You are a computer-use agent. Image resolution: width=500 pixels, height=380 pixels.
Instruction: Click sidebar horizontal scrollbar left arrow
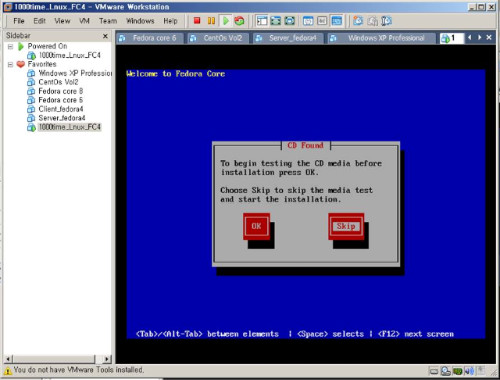9,359
